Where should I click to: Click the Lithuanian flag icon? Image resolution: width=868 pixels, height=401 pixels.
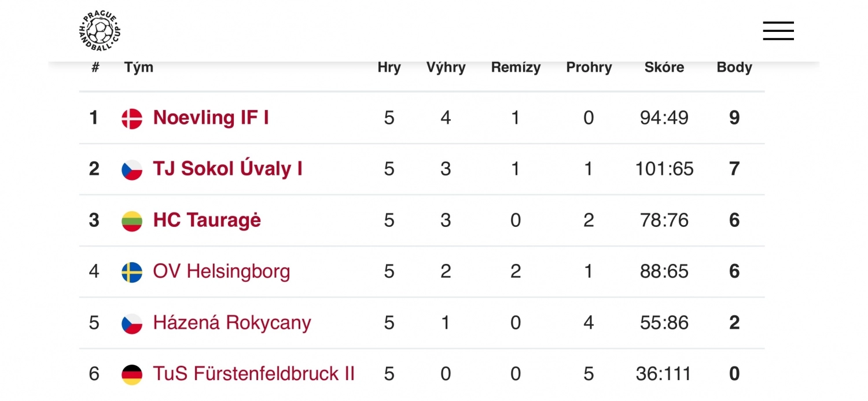point(132,221)
